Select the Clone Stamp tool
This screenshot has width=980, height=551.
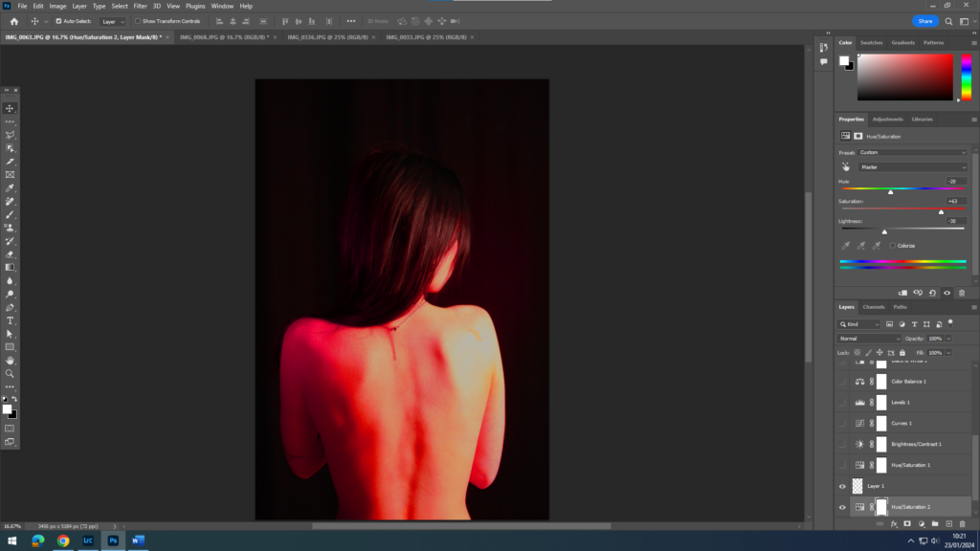(x=10, y=228)
